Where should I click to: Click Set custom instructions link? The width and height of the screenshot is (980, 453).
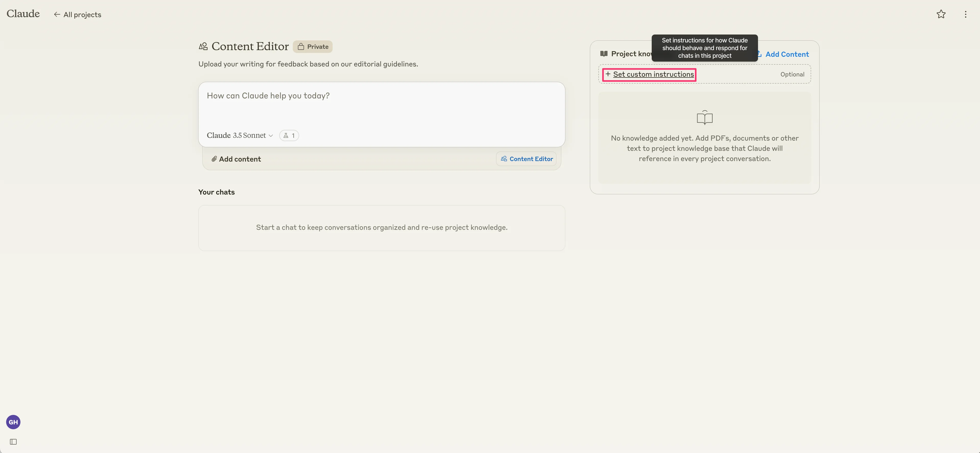(653, 74)
